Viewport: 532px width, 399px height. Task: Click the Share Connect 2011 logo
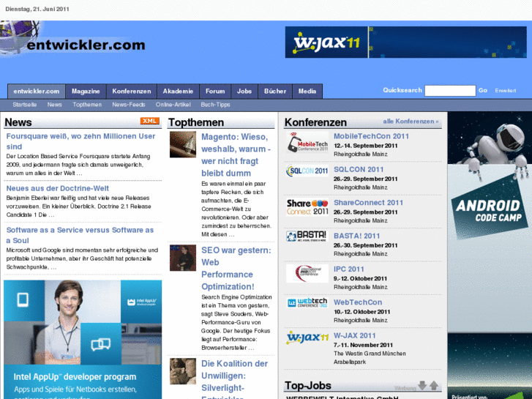click(x=307, y=207)
